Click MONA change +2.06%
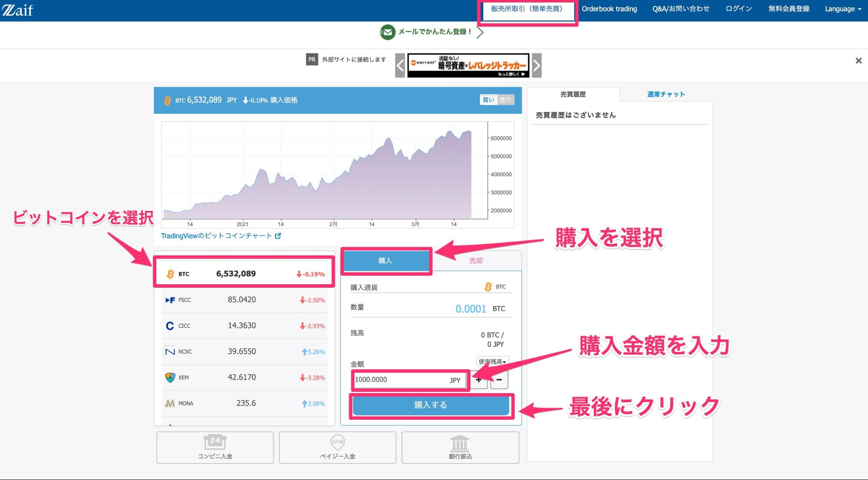This screenshot has height=480, width=868. (x=313, y=404)
